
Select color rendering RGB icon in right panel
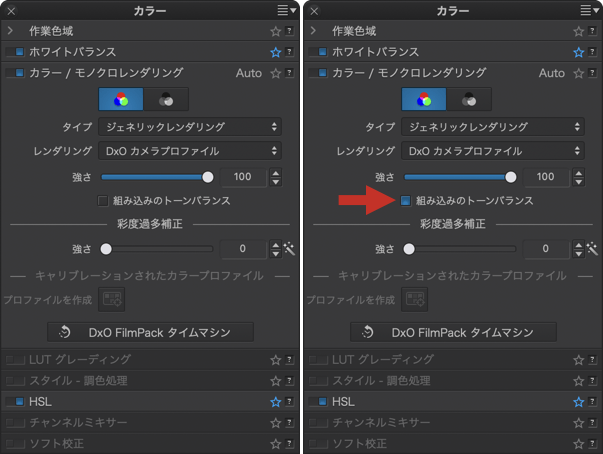pyautogui.click(x=424, y=99)
